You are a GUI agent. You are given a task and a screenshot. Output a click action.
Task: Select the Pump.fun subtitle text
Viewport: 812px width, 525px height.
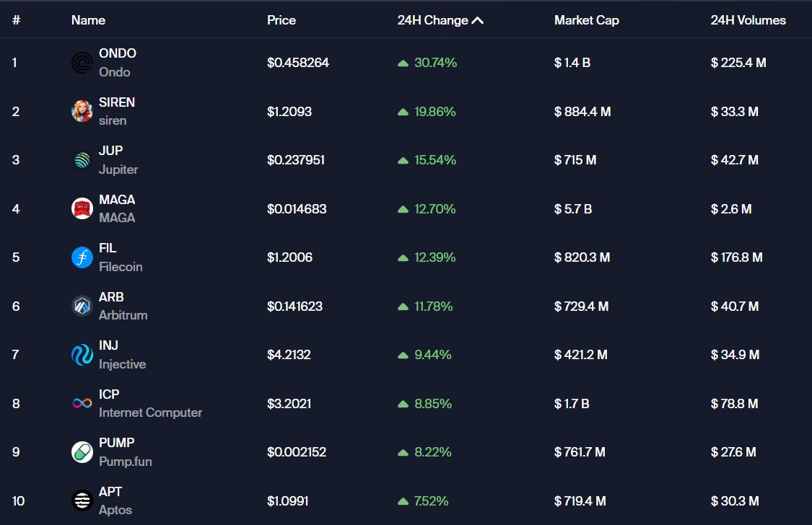pyautogui.click(x=126, y=462)
